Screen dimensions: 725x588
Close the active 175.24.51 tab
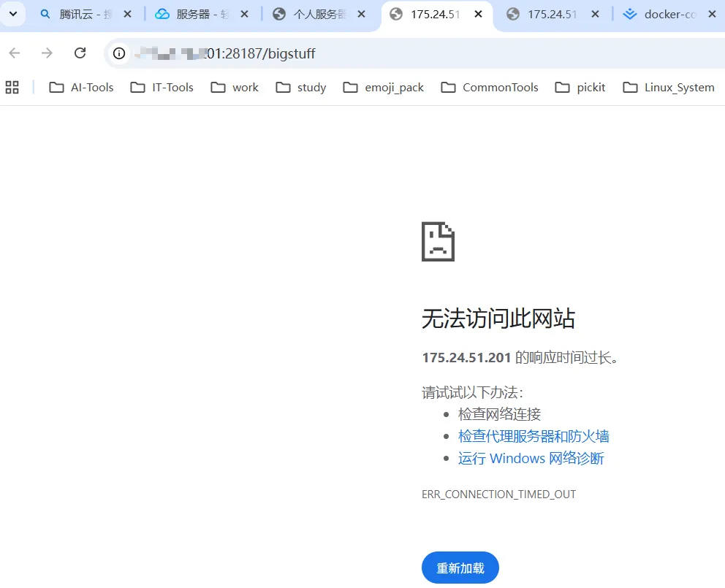coord(479,15)
